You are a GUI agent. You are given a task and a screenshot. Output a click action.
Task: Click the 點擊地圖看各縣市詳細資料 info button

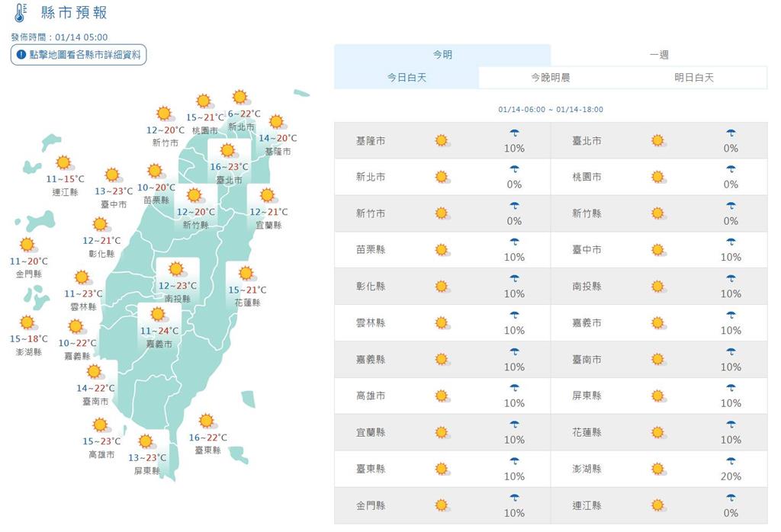pos(79,55)
